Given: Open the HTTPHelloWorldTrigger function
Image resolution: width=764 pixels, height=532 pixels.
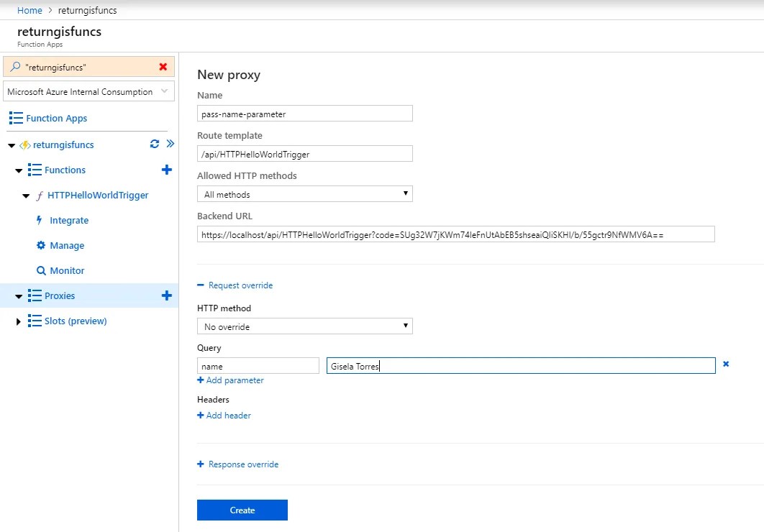Looking at the screenshot, I should click(x=98, y=195).
